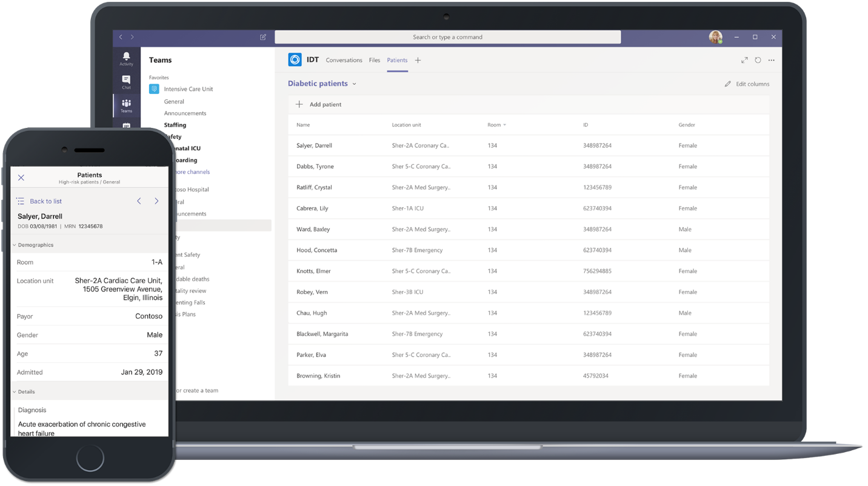Click the expand tab fullscreen icon
Screen dimensions: 868x486
[x=744, y=60]
